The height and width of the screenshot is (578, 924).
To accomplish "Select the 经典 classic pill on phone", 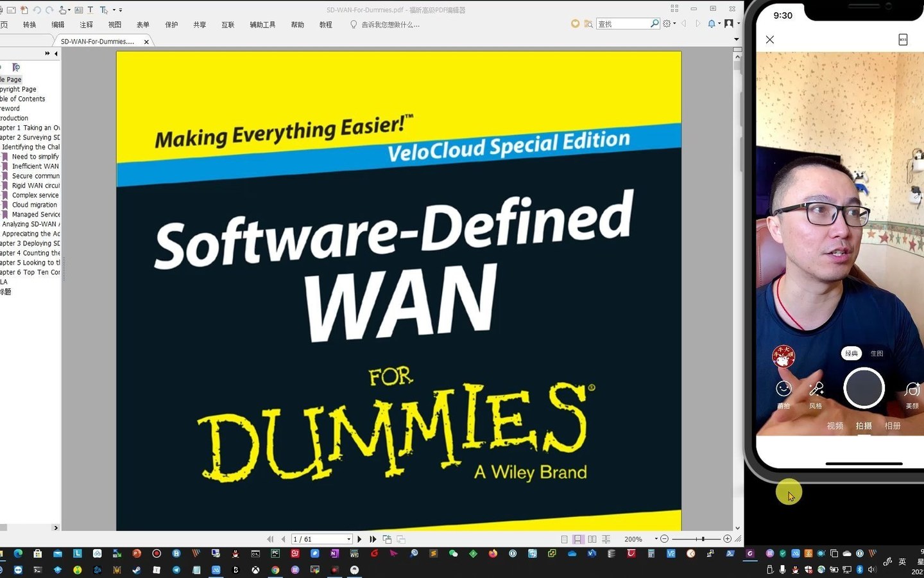I will click(851, 353).
